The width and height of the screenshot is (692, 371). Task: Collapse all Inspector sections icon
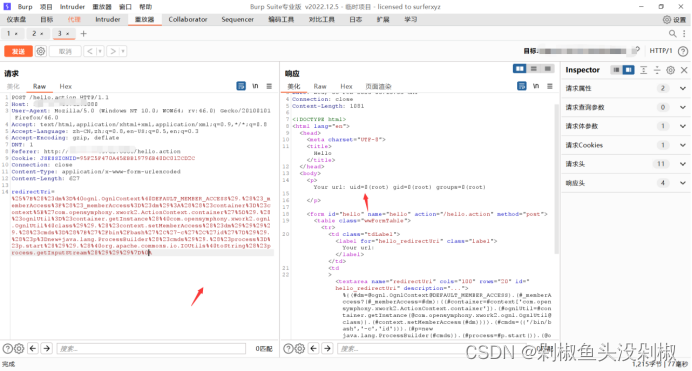657,70
